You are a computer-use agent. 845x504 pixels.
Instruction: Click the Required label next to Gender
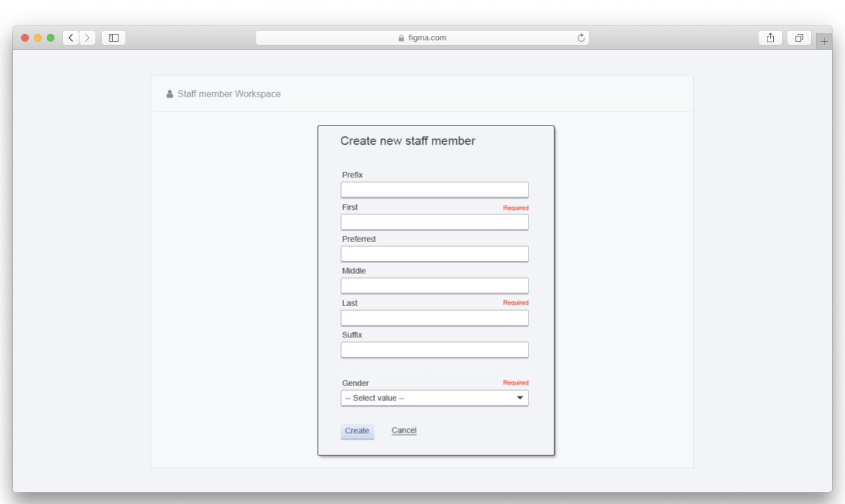pos(516,382)
